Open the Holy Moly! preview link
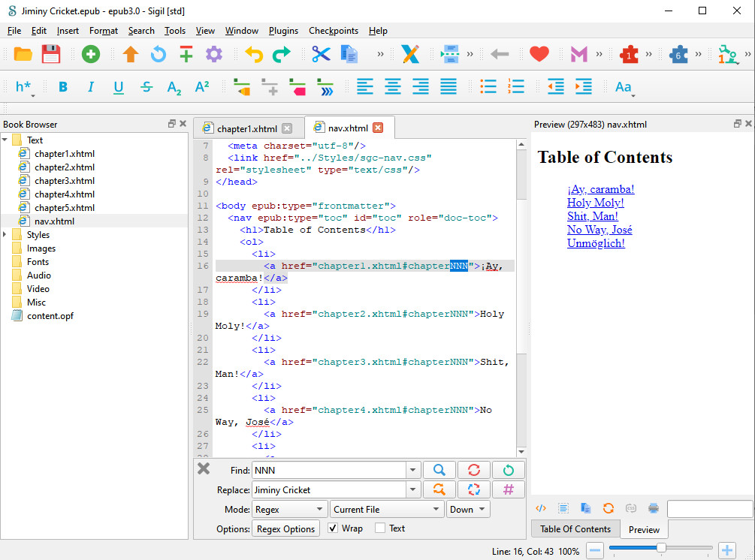Screen dimensions: 755x560 [595, 203]
